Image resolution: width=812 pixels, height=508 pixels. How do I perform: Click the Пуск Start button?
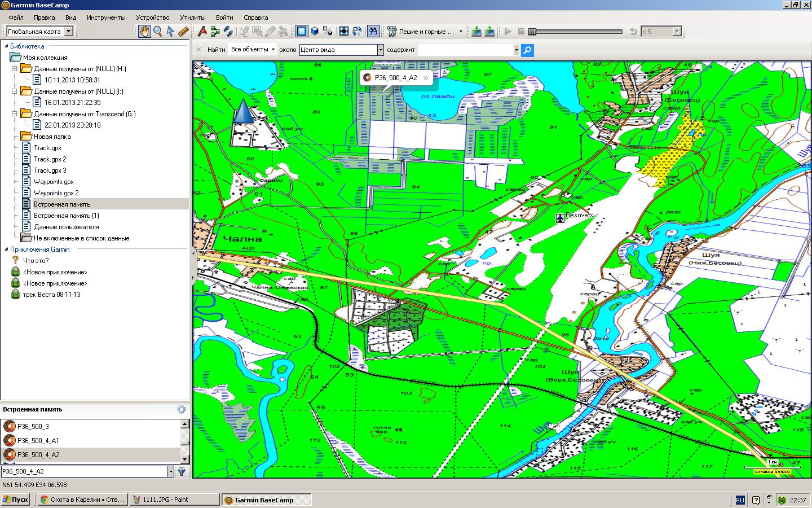tap(16, 500)
